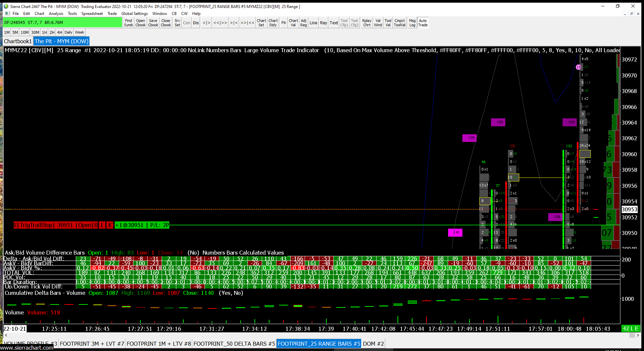Screen dimensions: 644x351
Task: Click the >|< compress button
Action: [234, 23]
